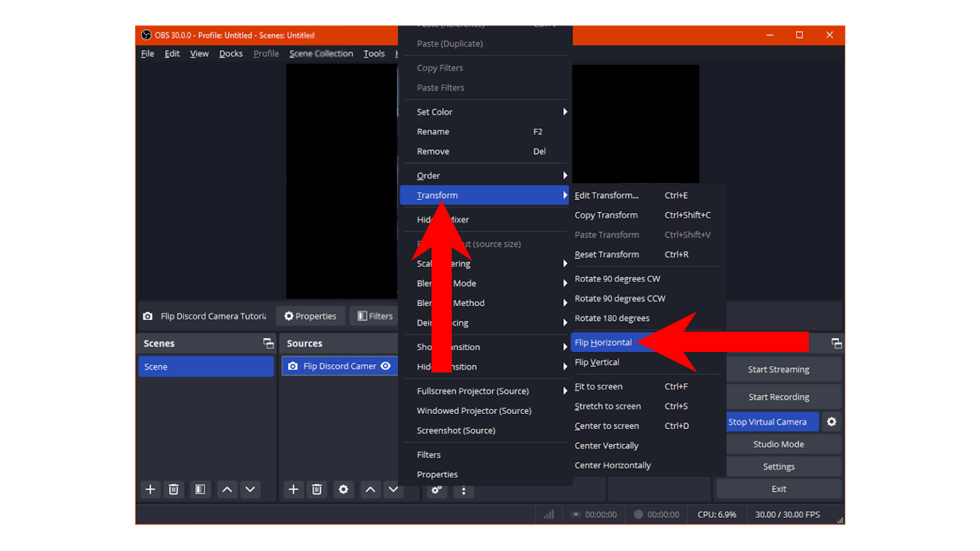The width and height of the screenshot is (980, 551).
Task: Remove the selected source with the trash icon
Action: (x=317, y=489)
